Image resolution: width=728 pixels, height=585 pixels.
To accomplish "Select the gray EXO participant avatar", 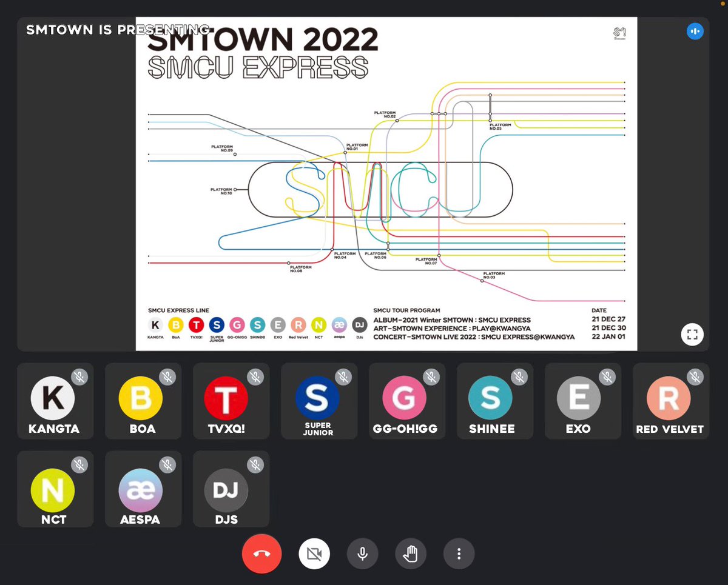I will pos(579,398).
